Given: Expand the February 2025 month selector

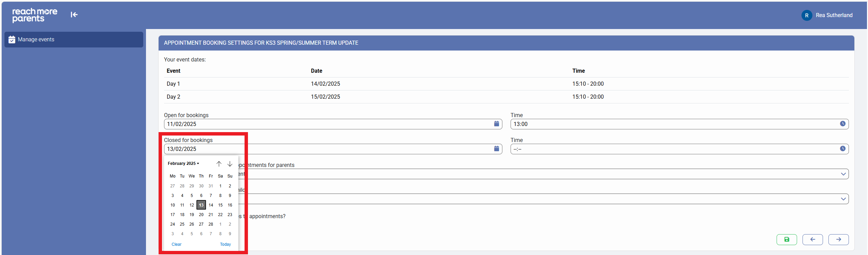Looking at the screenshot, I should (x=183, y=164).
